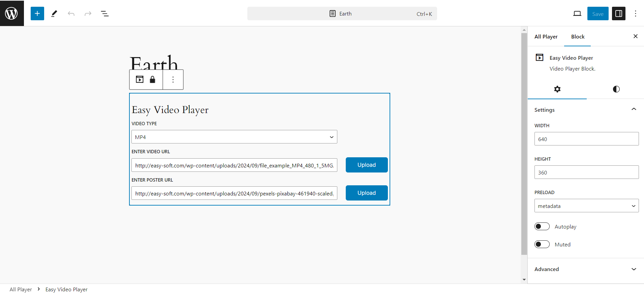Open block options three-dot menu
644x294 pixels.
(x=173, y=79)
